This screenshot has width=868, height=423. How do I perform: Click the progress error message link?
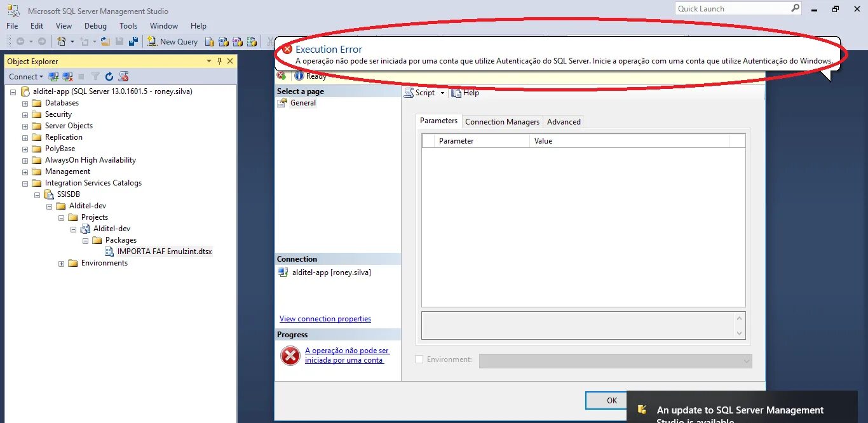tap(347, 355)
